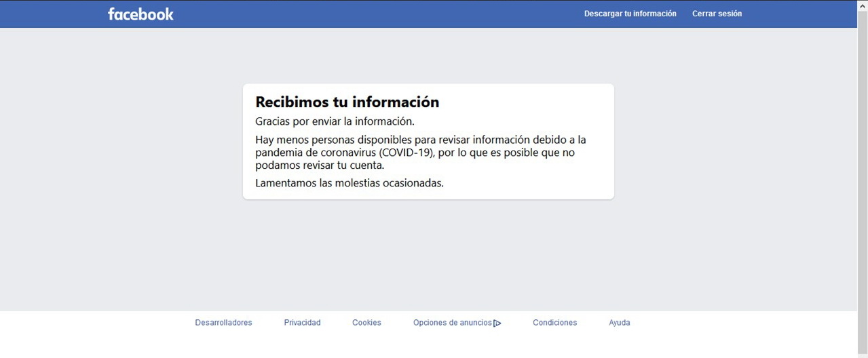
Task: Open Descargar tu información link
Action: [x=630, y=14]
